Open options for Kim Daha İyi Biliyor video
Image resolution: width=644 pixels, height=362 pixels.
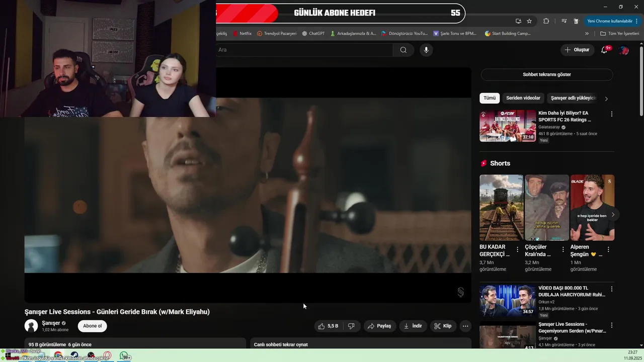pos(612,114)
